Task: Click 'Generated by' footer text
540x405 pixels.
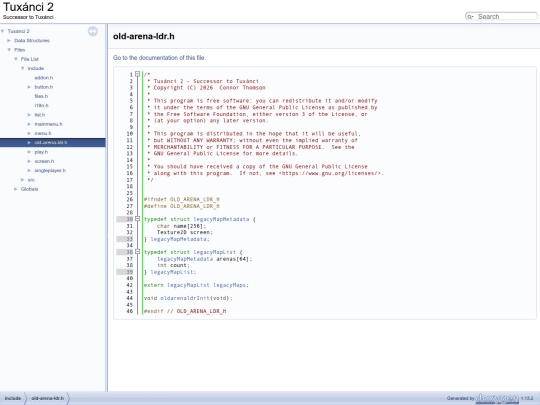Action: click(461, 398)
